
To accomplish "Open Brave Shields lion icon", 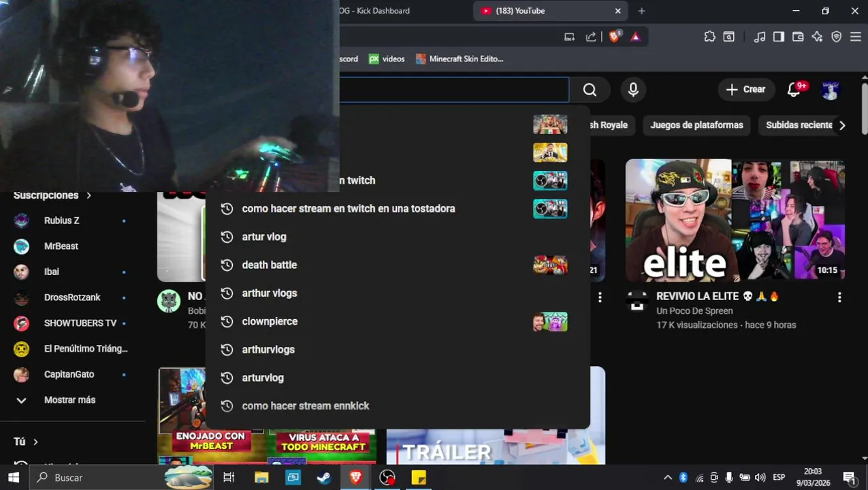I will click(x=614, y=37).
